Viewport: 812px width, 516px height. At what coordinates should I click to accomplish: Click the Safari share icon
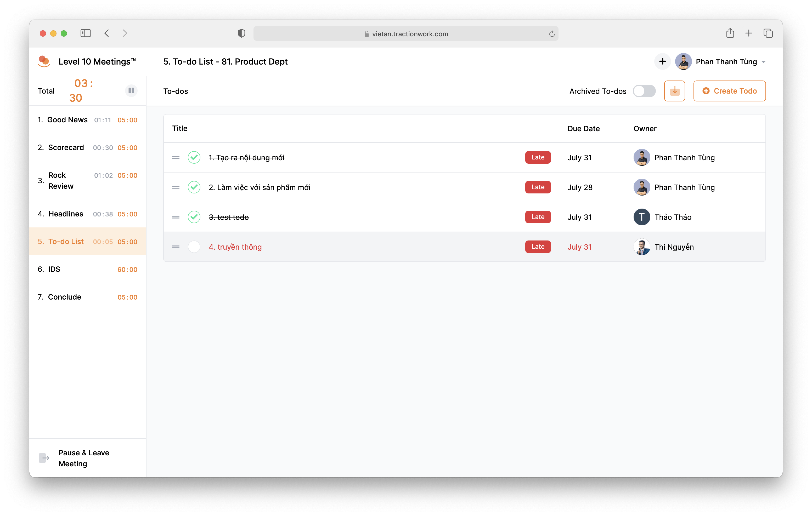pyautogui.click(x=730, y=33)
